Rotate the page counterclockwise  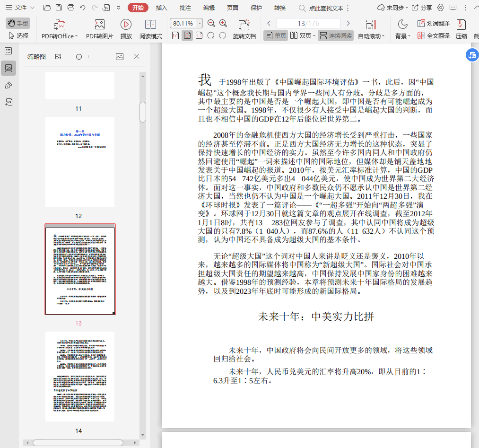coord(223,36)
